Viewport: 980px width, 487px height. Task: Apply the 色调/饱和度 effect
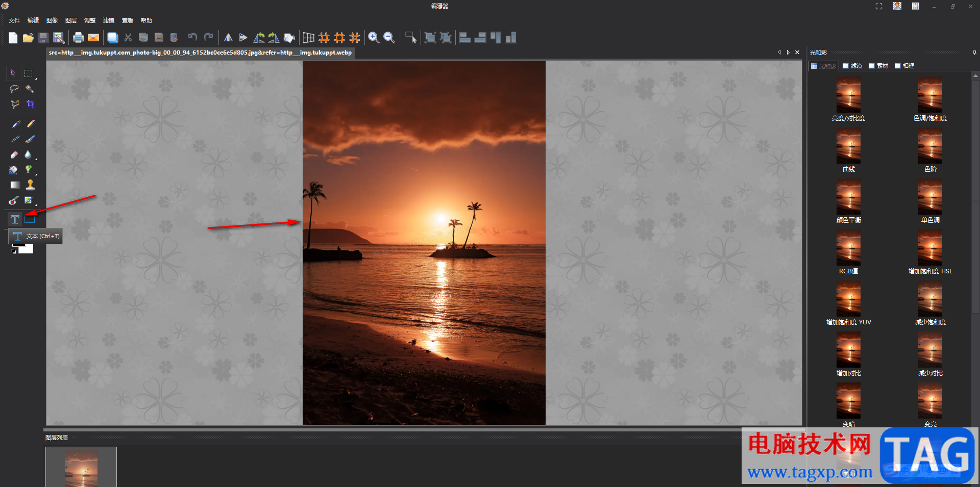click(930, 99)
